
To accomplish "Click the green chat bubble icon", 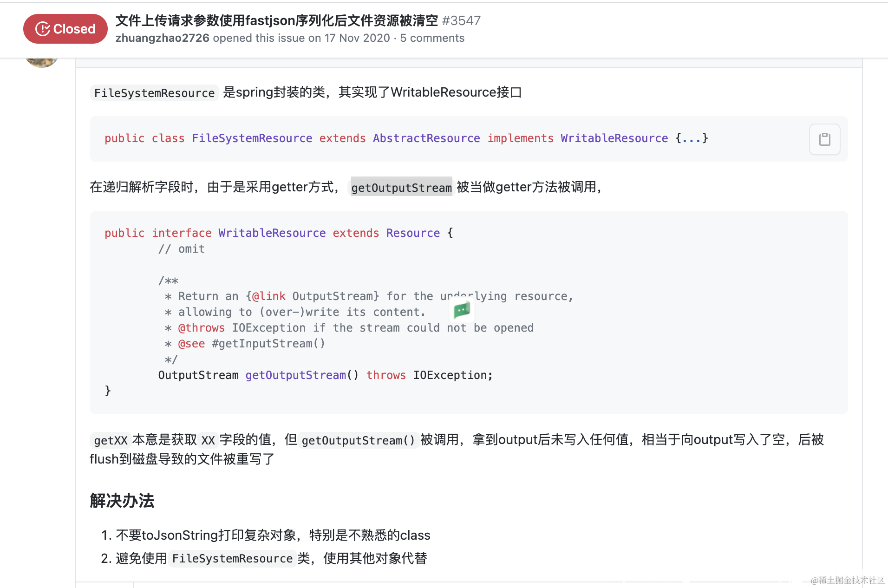I will click(x=462, y=310).
